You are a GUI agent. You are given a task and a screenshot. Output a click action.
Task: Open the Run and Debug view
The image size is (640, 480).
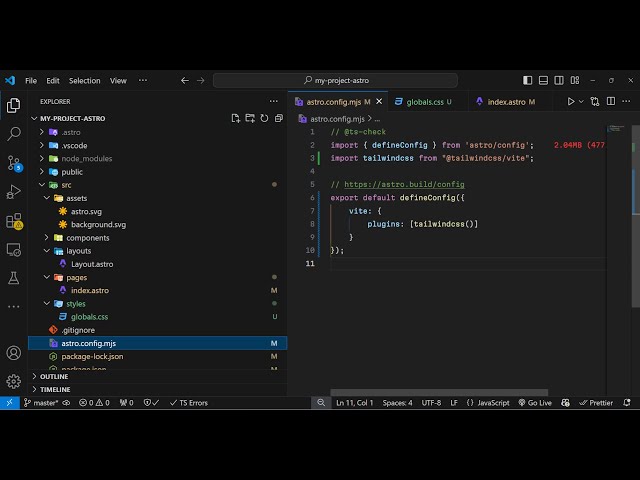coord(13,191)
